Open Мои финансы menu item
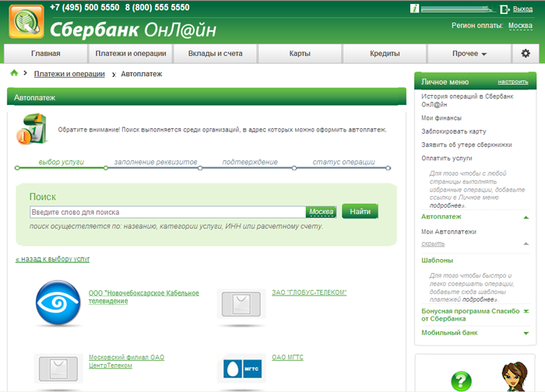This screenshot has width=545, height=392. (441, 118)
